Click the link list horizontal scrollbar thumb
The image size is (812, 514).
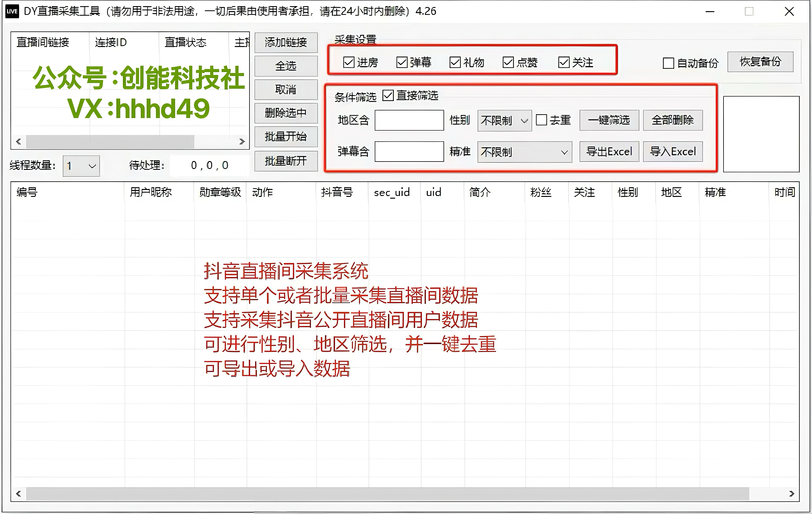point(110,142)
